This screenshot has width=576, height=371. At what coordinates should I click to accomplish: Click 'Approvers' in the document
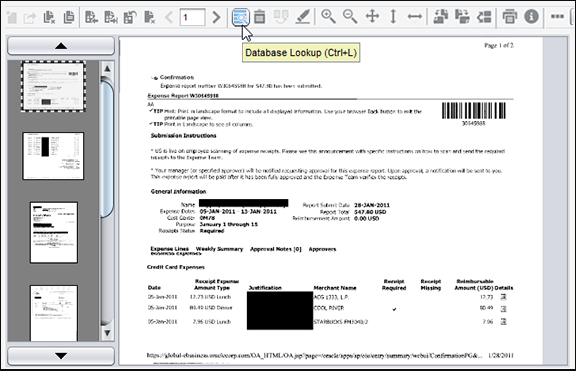click(x=322, y=249)
